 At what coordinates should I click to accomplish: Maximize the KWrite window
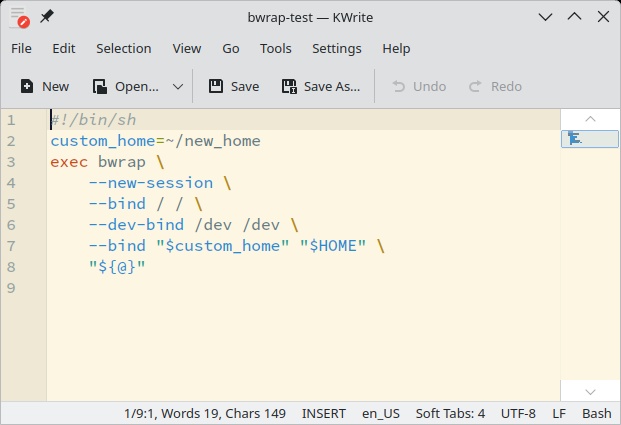pos(574,17)
